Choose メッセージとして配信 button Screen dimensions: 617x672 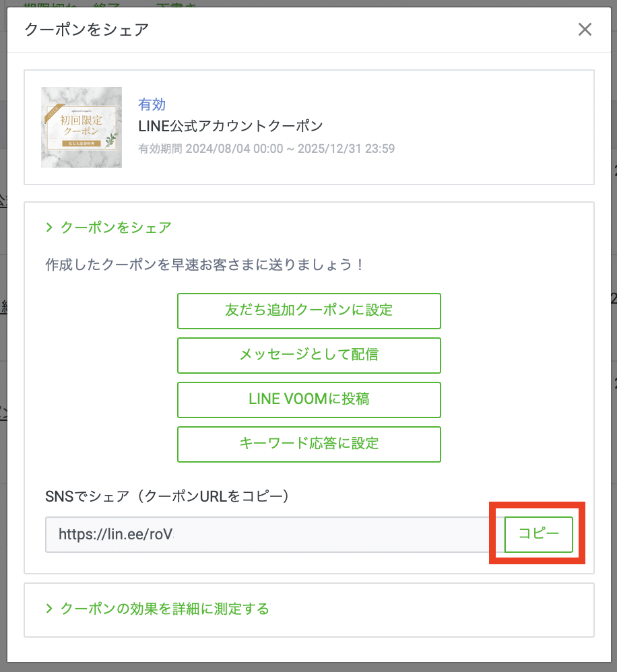[308, 355]
